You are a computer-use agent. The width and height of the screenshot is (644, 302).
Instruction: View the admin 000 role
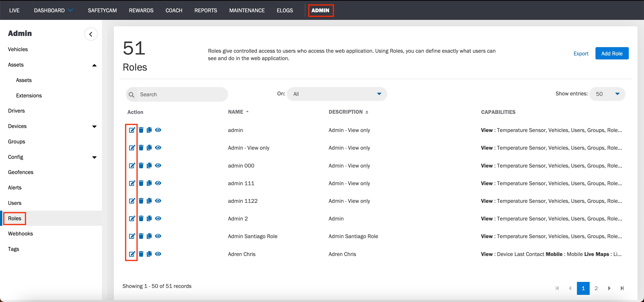pyautogui.click(x=158, y=165)
